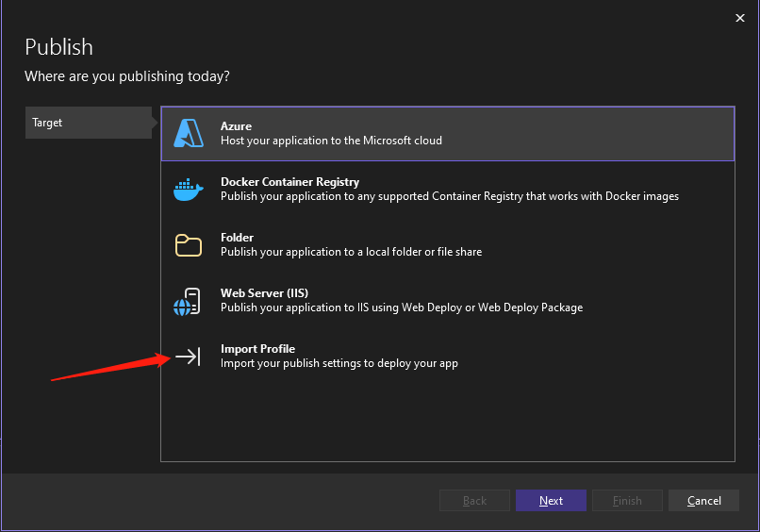
Task: Click the Azure cloud logo icon
Action: 189,134
